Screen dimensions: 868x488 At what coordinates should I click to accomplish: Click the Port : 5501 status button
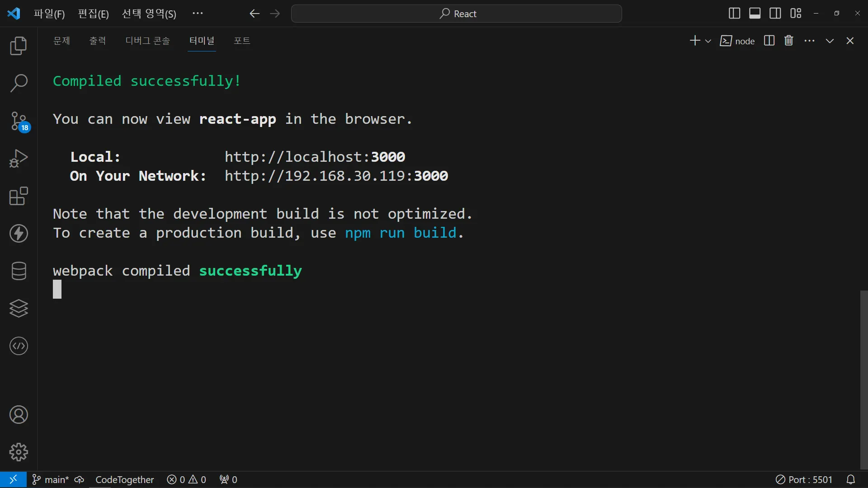point(804,479)
